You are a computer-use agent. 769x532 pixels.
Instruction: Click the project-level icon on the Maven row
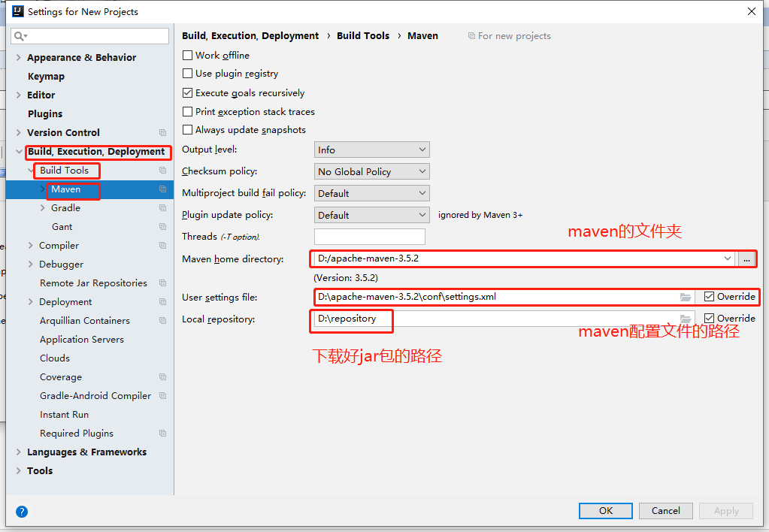click(x=163, y=189)
